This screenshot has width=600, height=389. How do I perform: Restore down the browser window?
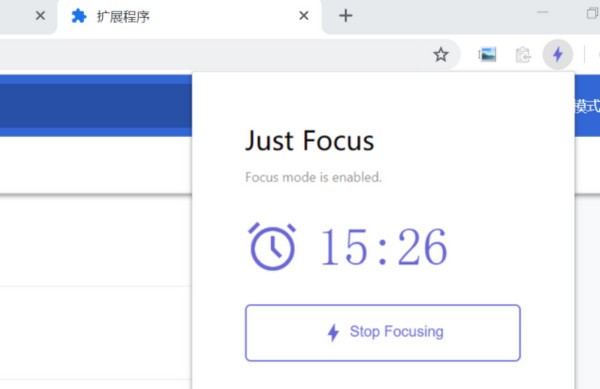click(593, 13)
